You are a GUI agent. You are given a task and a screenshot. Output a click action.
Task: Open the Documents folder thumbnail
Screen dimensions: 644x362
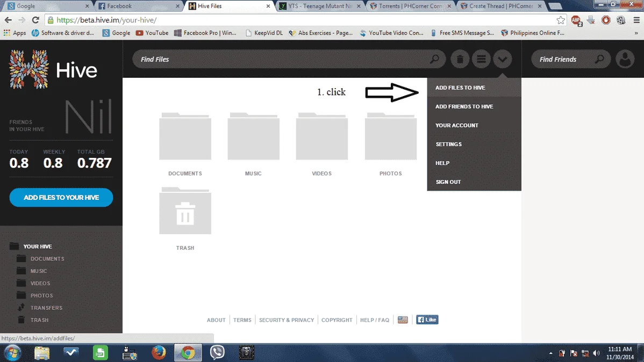coord(185,136)
